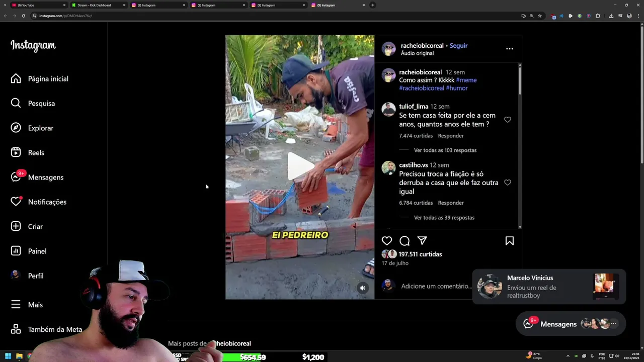Open the browser profile avatar
This screenshot has width=644, height=362.
tap(629, 16)
